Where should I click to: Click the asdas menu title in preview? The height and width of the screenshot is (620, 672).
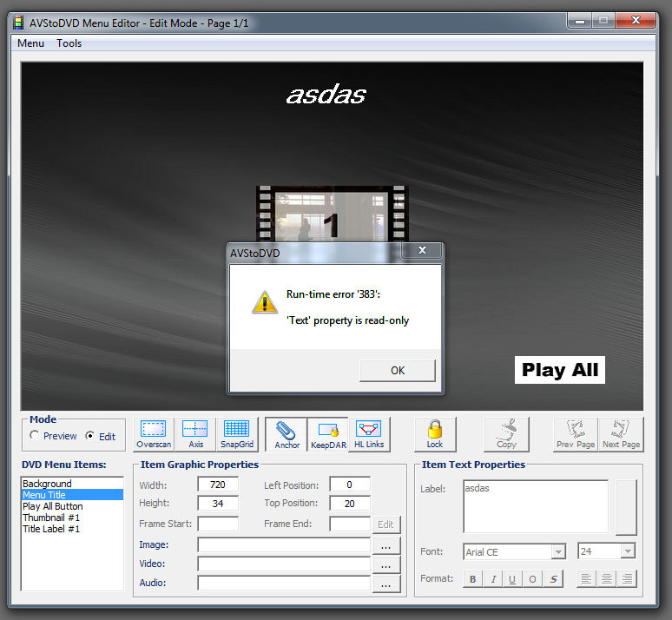pyautogui.click(x=326, y=95)
